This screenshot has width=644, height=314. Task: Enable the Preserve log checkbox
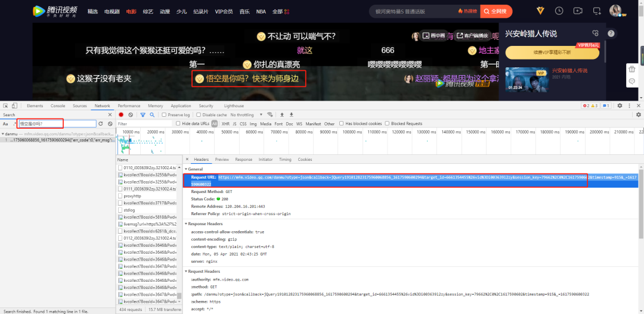[x=165, y=115]
